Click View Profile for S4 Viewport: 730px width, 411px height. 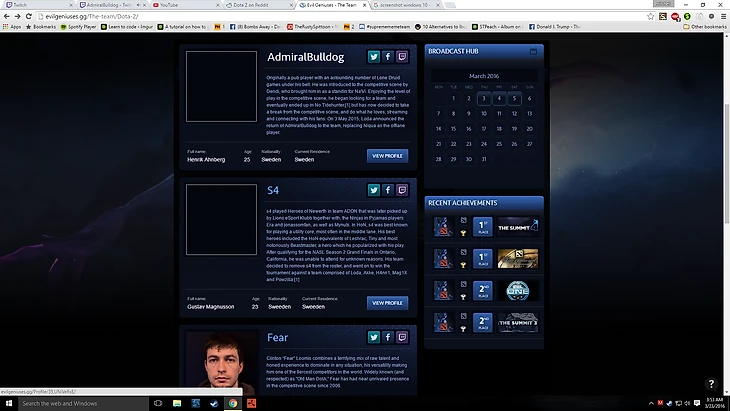click(x=387, y=302)
